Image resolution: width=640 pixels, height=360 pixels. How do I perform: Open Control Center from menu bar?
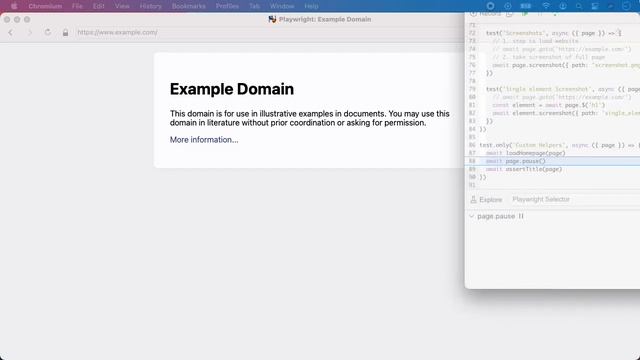click(595, 6)
